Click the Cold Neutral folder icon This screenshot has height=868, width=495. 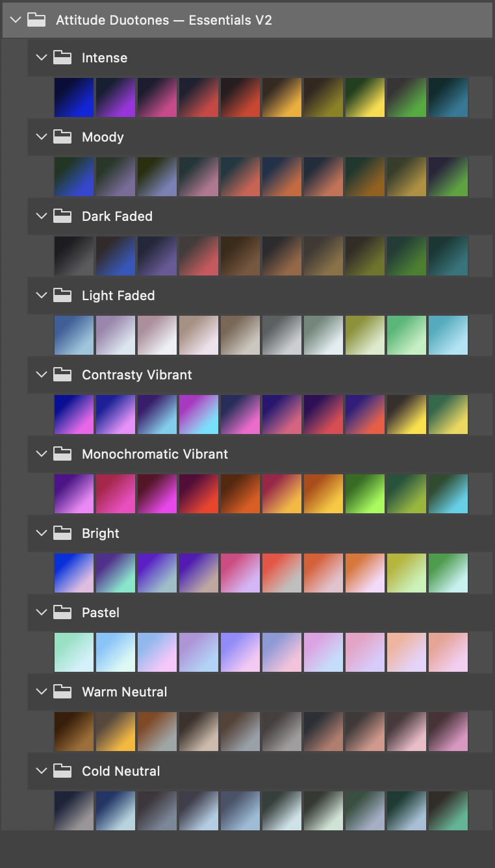coord(62,771)
